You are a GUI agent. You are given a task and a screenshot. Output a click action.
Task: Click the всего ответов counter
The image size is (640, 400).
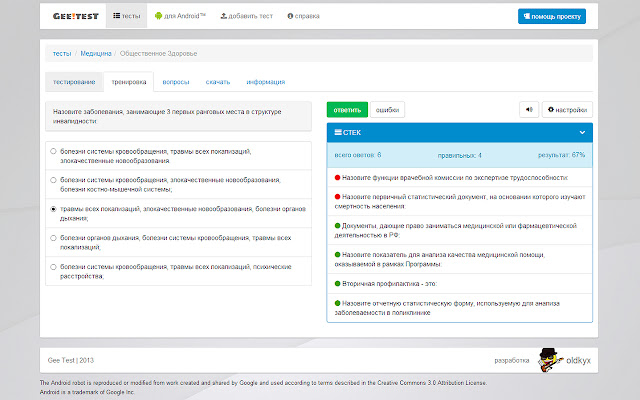pos(358,155)
